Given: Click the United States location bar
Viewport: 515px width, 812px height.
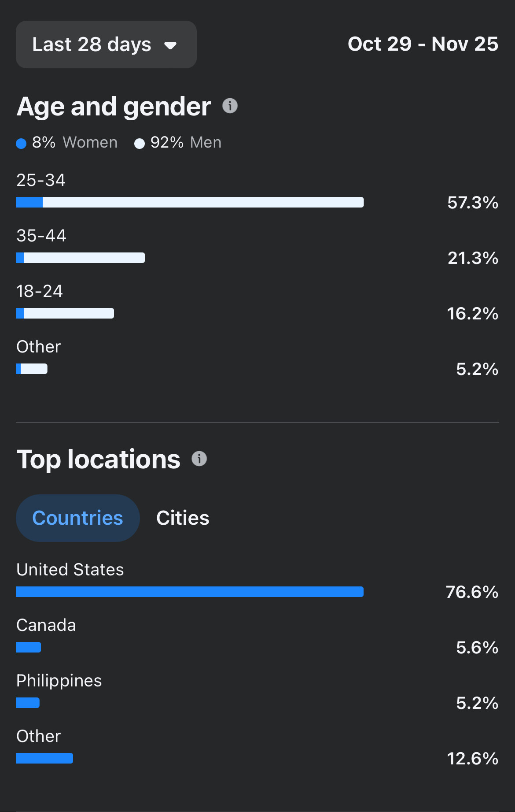Looking at the screenshot, I should click(190, 592).
